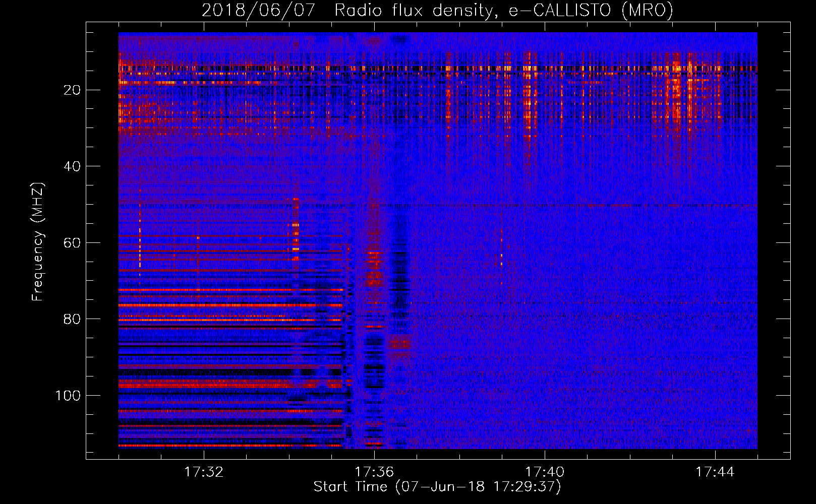Click the '20' frequency tick label
The width and height of the screenshot is (816, 504).
point(73,90)
